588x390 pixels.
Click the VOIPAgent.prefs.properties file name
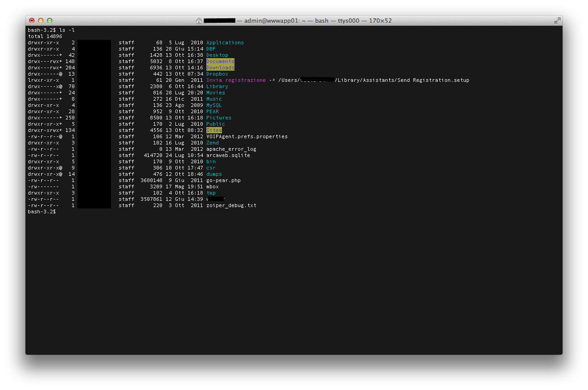(247, 136)
